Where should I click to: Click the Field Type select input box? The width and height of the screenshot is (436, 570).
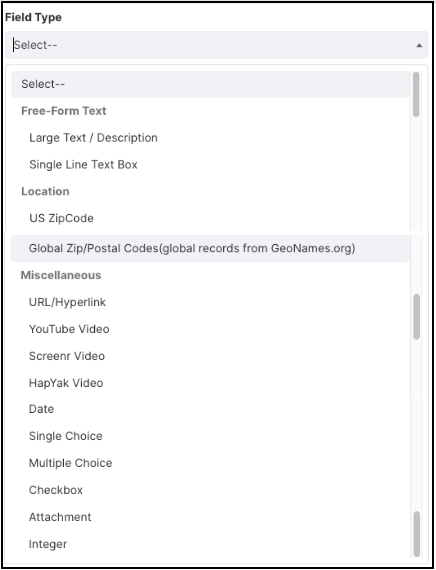pyautogui.click(x=216, y=45)
